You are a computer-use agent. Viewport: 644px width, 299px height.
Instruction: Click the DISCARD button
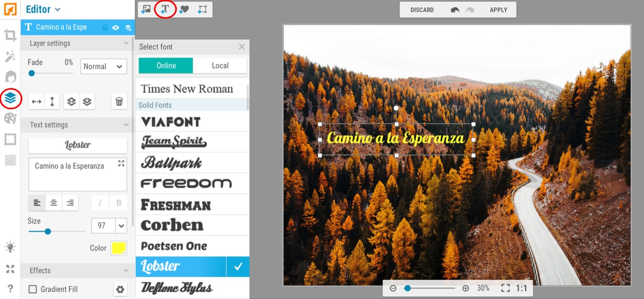pos(422,10)
